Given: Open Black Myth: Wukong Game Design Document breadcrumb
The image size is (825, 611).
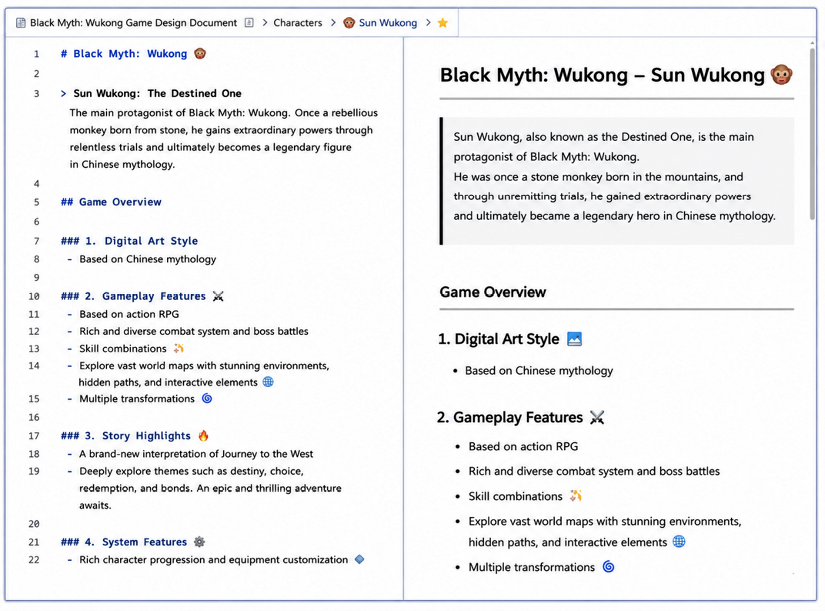Looking at the screenshot, I should (133, 23).
